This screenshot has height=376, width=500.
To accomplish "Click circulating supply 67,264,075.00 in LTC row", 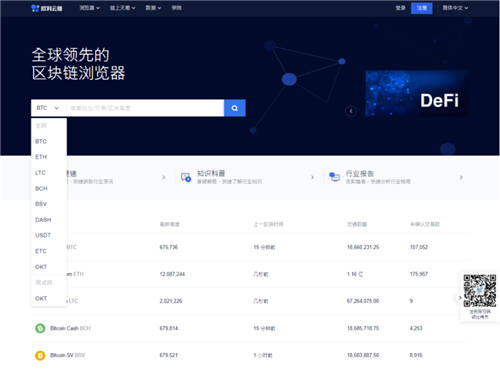I will 363,301.
